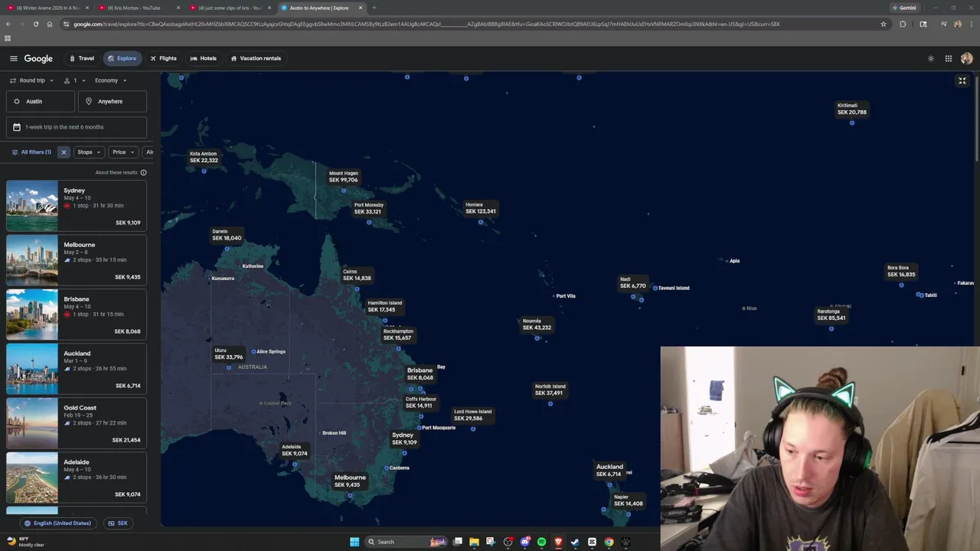Image resolution: width=980 pixels, height=551 pixels.
Task: Switch to the Flights tab
Action: 163,58
